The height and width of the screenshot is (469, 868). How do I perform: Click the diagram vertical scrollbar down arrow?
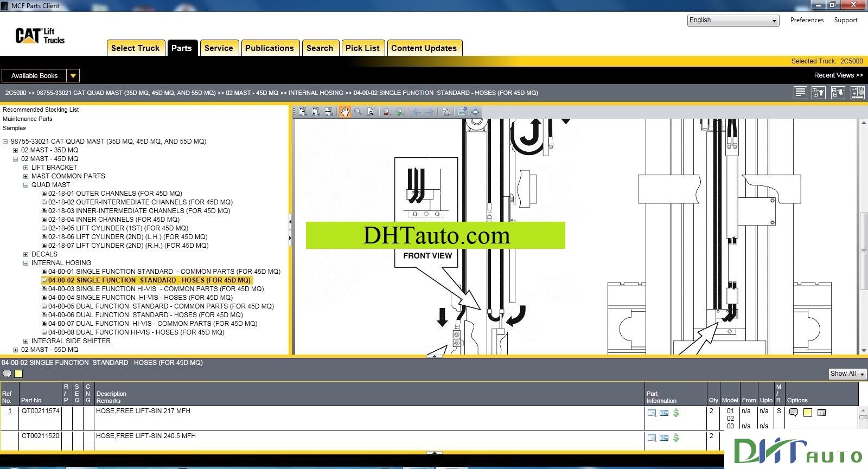[x=864, y=351]
